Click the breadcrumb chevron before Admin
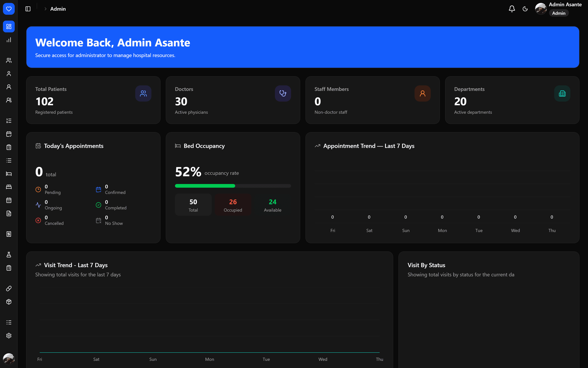 pyautogui.click(x=45, y=9)
